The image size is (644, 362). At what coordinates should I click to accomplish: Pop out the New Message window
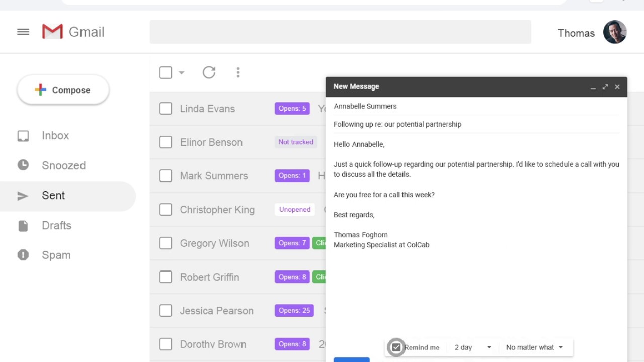605,87
